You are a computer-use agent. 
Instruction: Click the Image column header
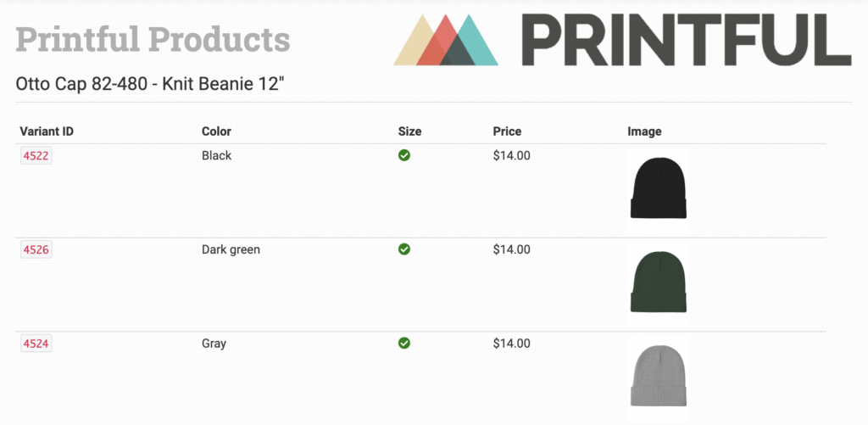[x=644, y=131]
